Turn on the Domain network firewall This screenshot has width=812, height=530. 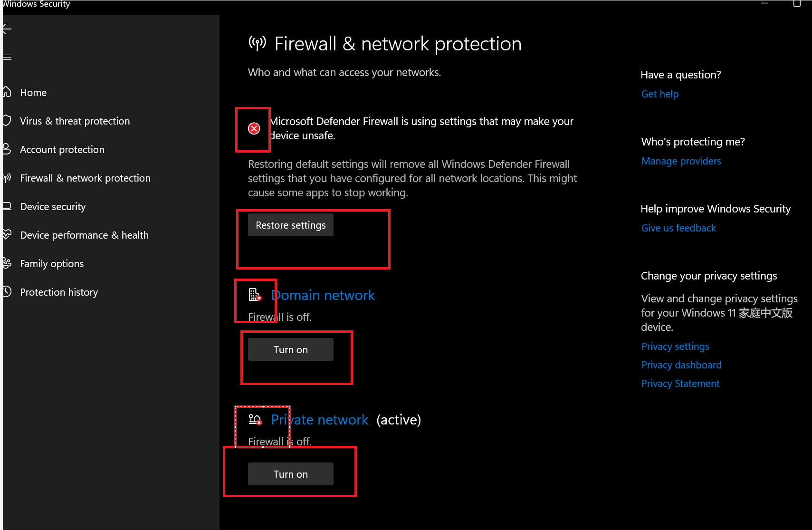tap(291, 350)
